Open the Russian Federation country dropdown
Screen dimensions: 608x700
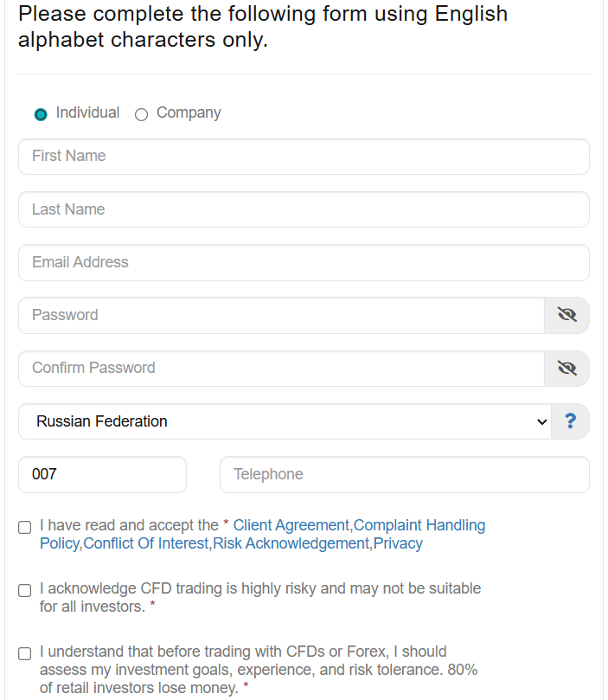[x=284, y=421]
